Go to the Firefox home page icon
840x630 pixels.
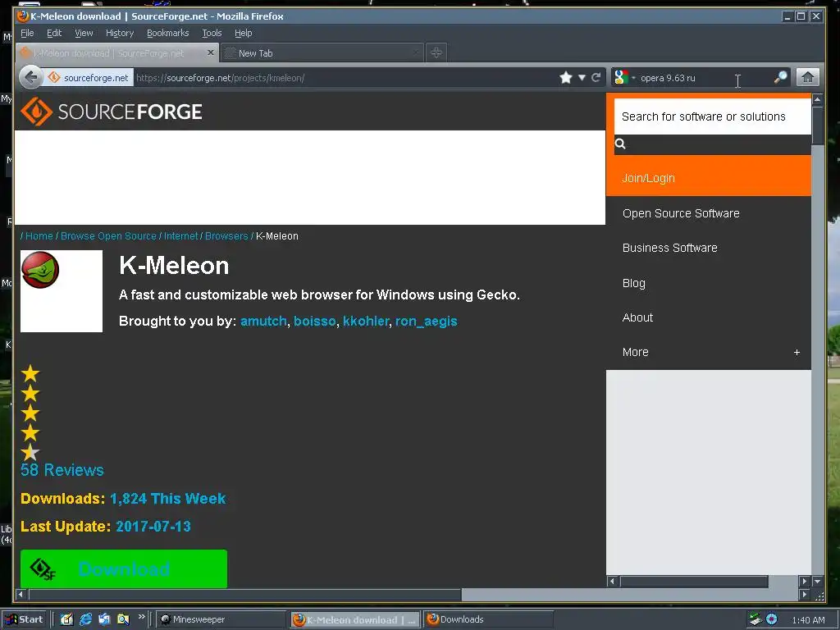tap(808, 78)
